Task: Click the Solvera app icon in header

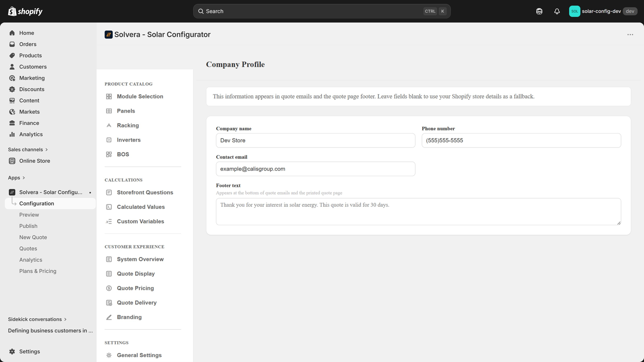Action: (x=109, y=35)
